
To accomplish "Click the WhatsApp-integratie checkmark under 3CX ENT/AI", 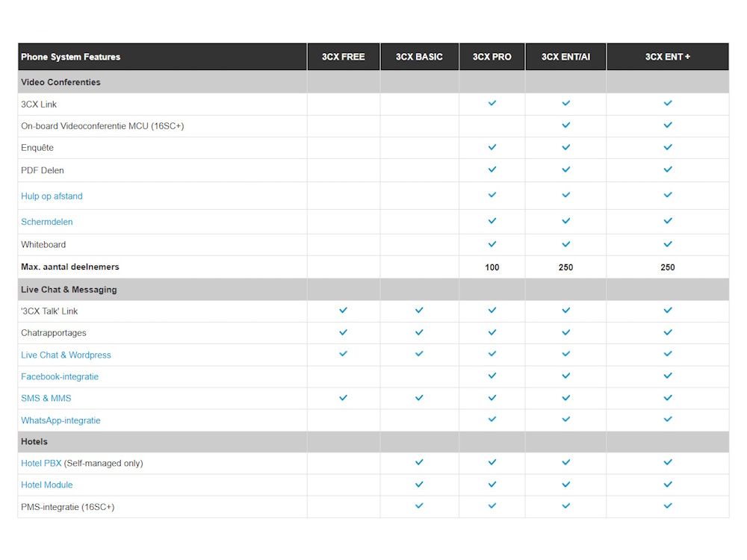I will (x=566, y=420).
